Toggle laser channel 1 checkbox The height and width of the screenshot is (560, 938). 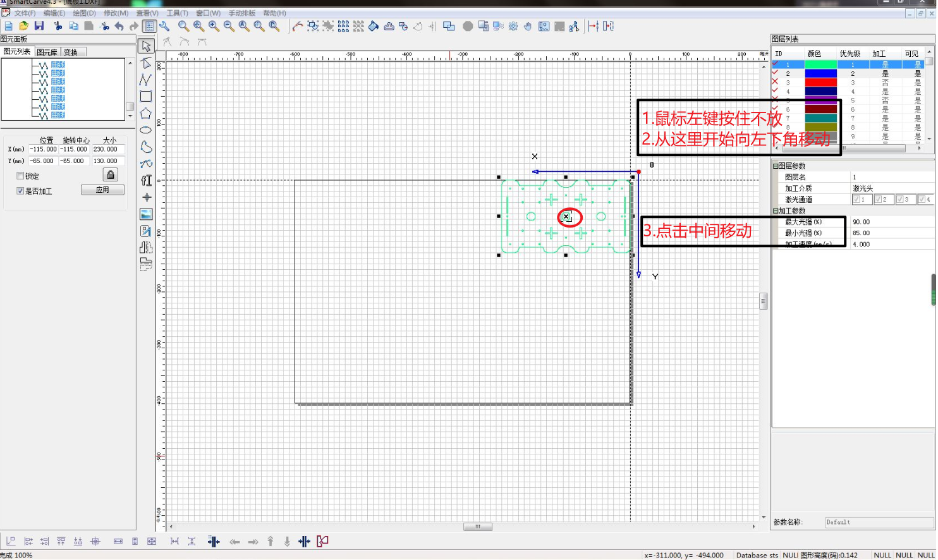[856, 200]
